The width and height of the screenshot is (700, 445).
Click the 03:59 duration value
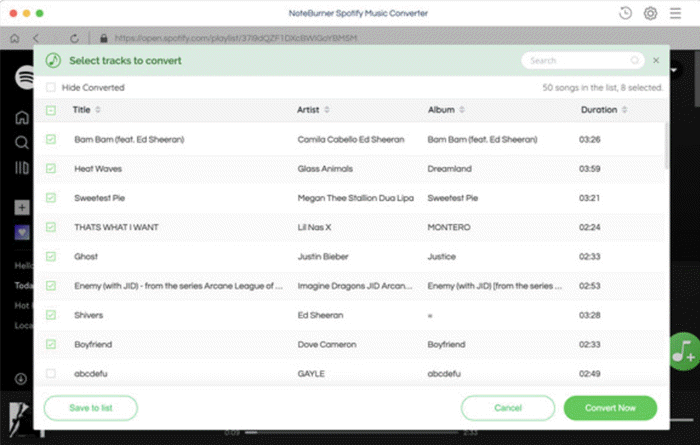click(589, 169)
